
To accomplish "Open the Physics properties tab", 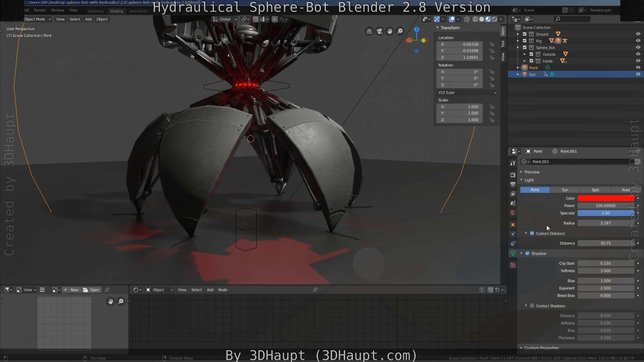I will (513, 234).
